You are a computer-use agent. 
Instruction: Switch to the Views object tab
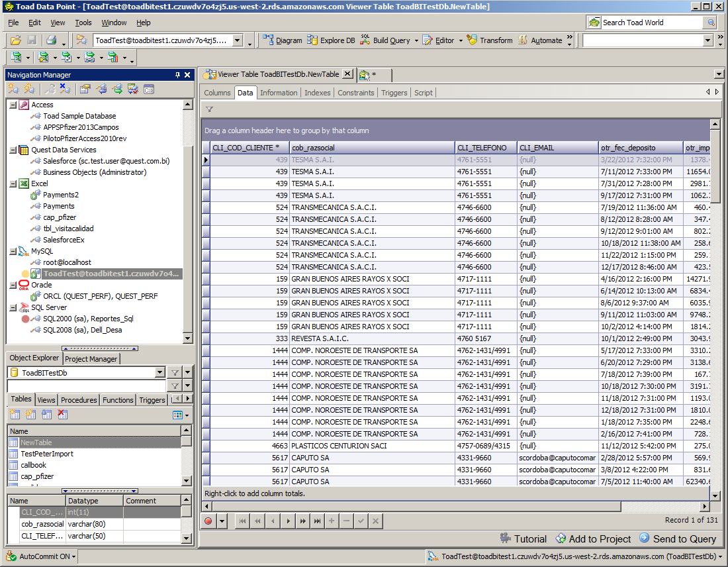point(46,399)
